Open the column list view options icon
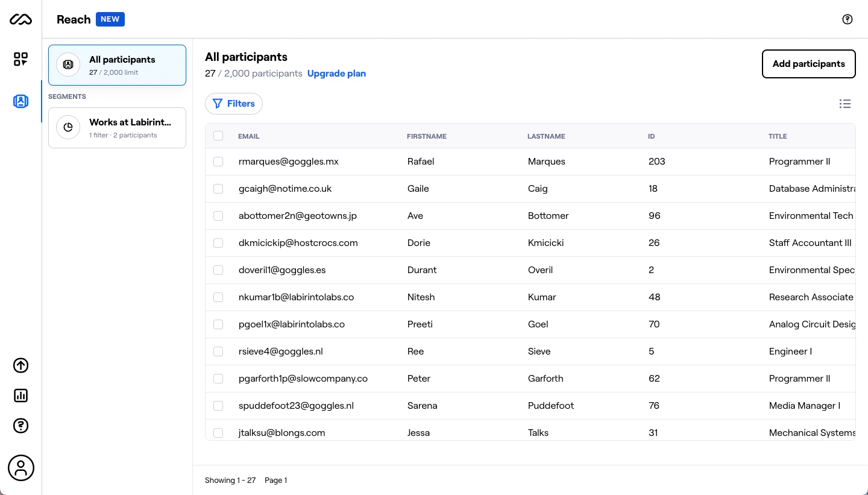 (x=845, y=104)
